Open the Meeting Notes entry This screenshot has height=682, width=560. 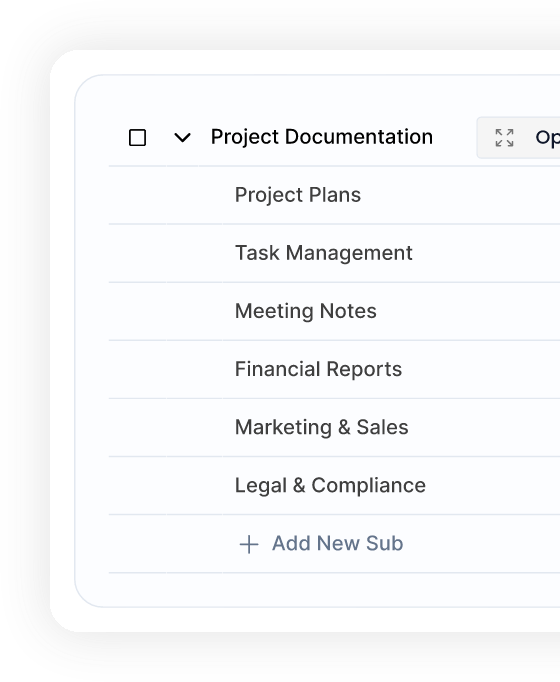pyautogui.click(x=306, y=311)
